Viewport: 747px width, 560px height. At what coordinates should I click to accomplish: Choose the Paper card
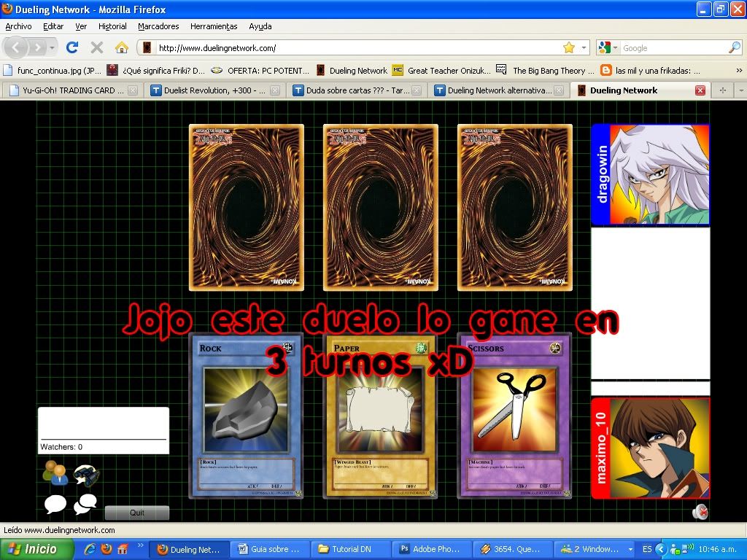point(380,415)
